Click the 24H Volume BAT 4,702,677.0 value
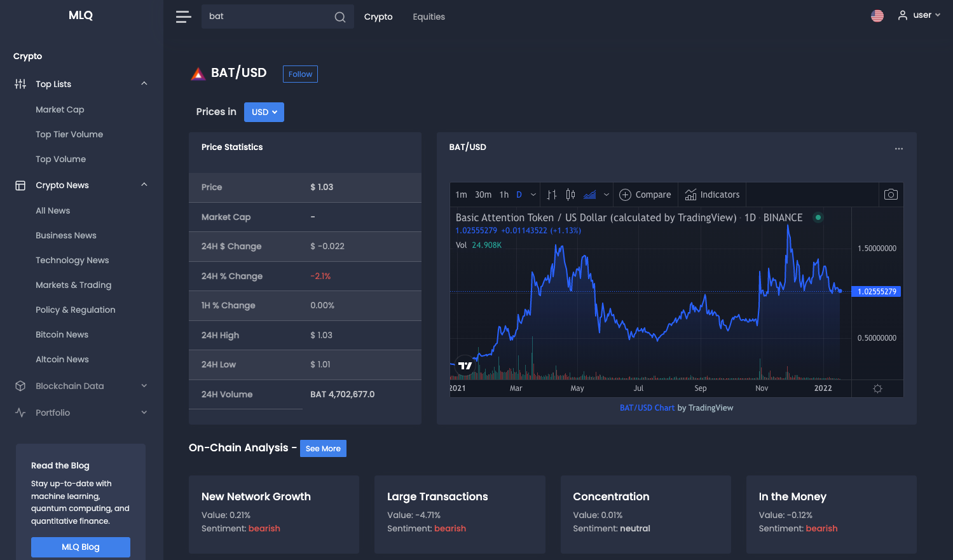Viewport: 953px width, 560px height. (343, 395)
